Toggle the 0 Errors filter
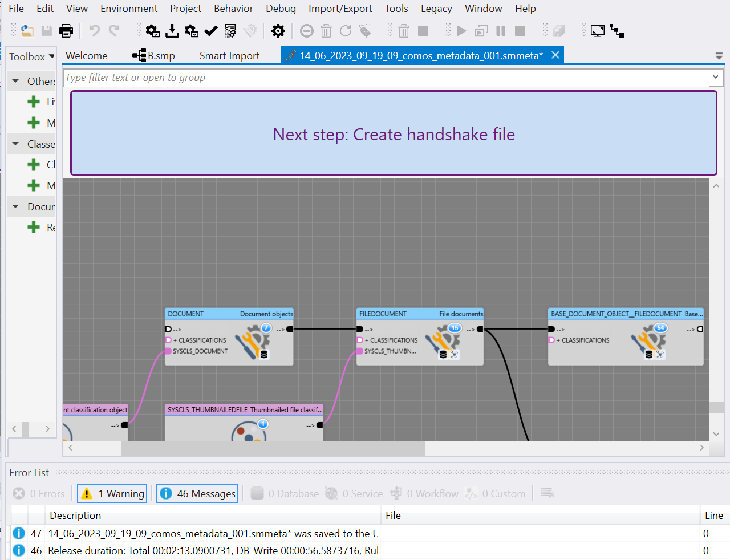The height and width of the screenshot is (560, 730). coord(39,493)
